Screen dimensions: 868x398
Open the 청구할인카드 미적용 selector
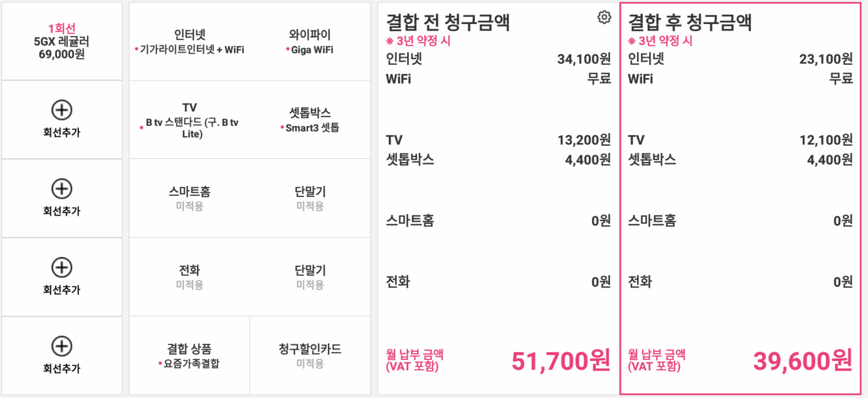[310, 356]
